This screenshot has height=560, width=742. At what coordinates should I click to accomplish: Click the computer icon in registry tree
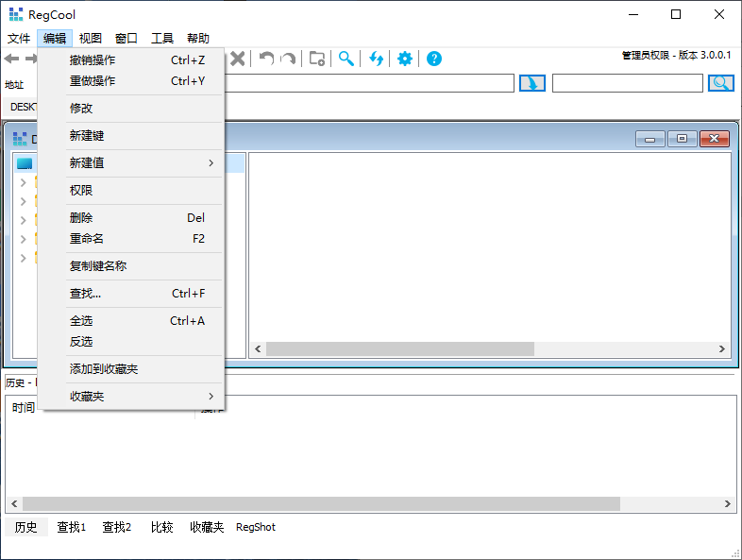tap(25, 163)
